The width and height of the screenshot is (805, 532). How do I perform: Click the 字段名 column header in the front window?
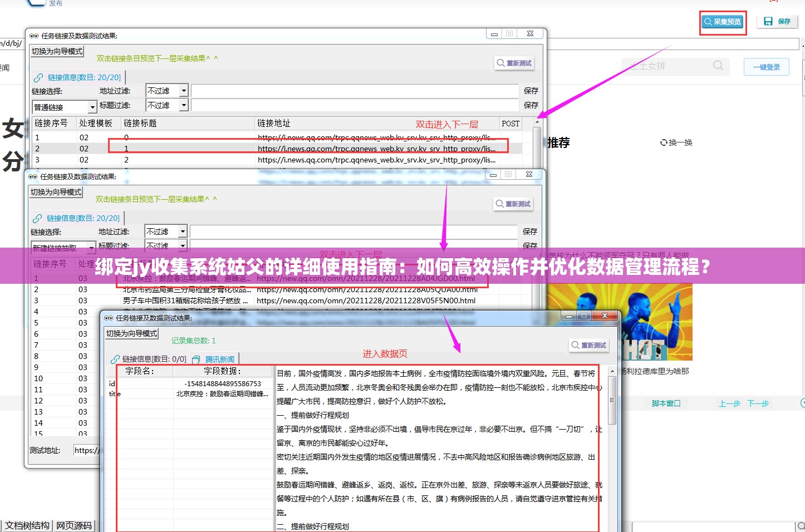(140, 371)
